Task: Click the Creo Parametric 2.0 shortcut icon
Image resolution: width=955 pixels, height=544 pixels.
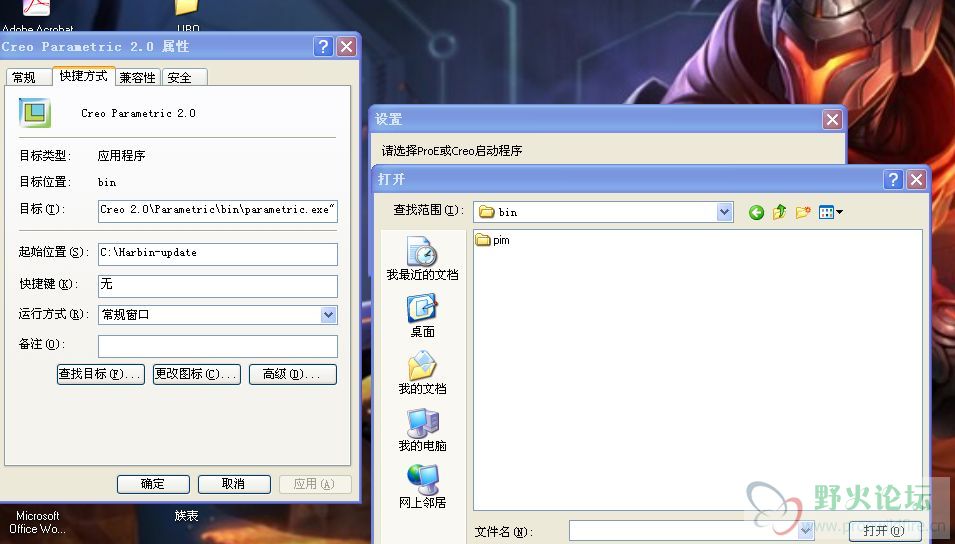Action: 35,113
